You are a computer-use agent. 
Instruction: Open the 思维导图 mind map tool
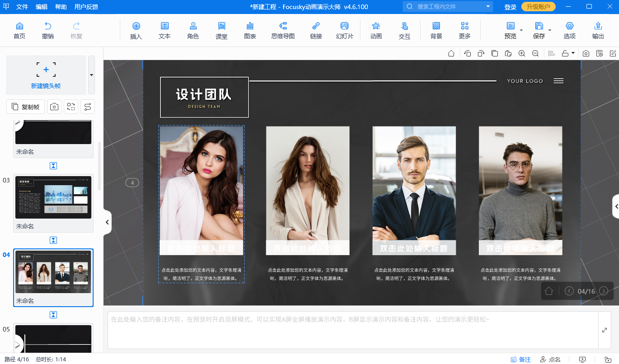click(x=283, y=30)
